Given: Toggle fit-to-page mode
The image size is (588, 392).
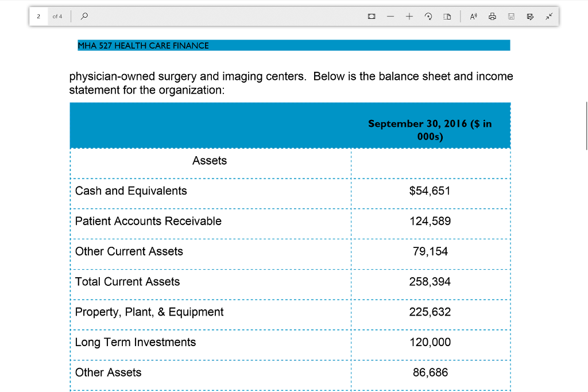Looking at the screenshot, I should (372, 16).
